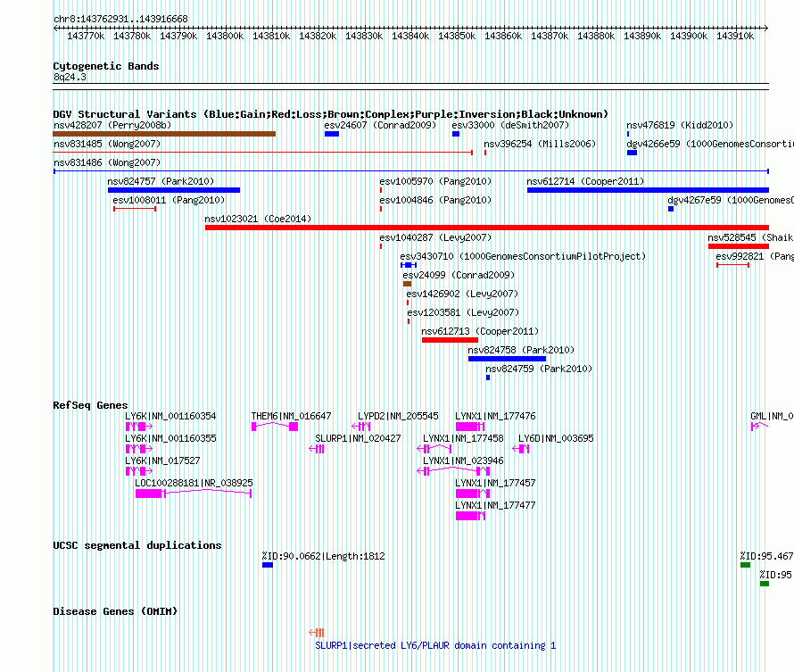This screenshot has height=672, width=794.
Task: Open nsv831485 (Wong2007) variant label
Action: click(107, 144)
